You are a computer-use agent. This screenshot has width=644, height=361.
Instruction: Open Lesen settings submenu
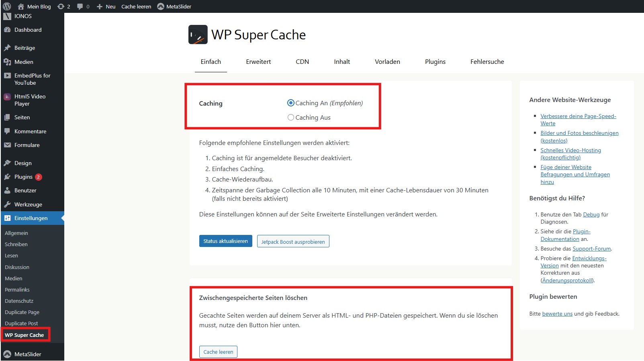tap(11, 255)
